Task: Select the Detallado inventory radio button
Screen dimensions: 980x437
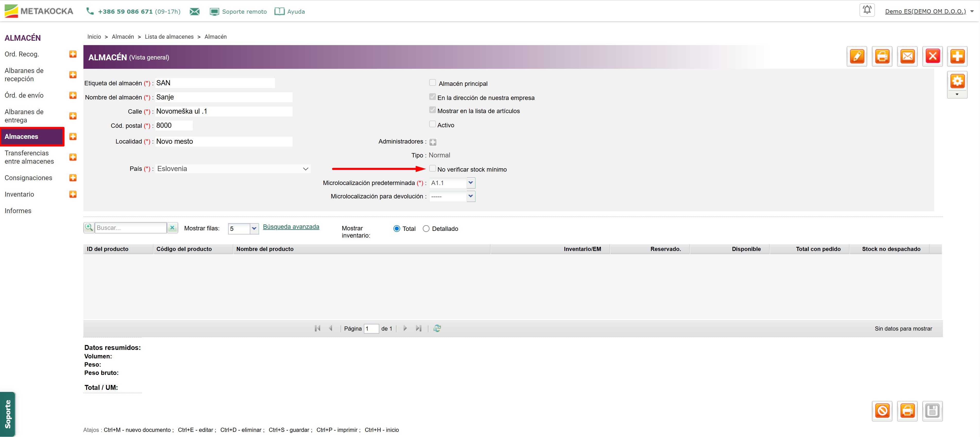Action: (x=426, y=229)
